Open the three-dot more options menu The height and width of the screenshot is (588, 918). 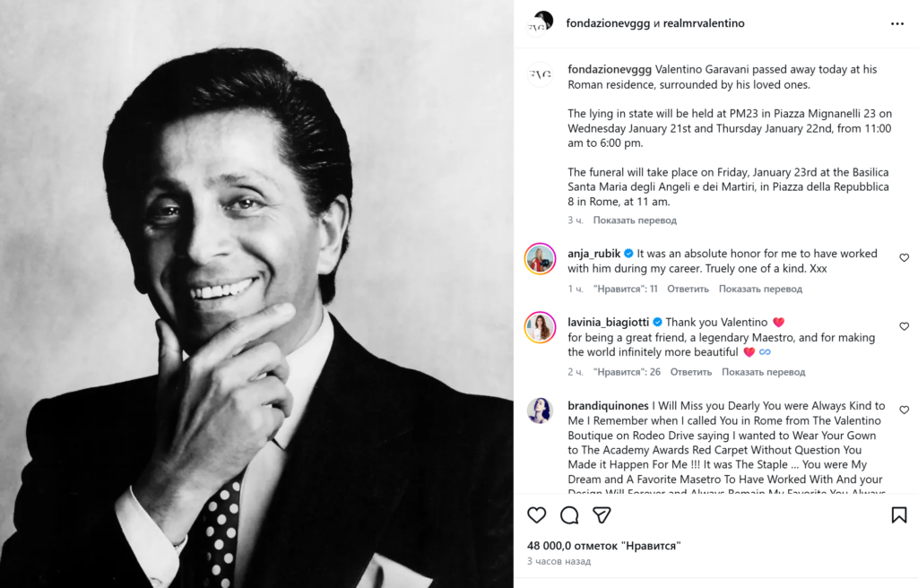coord(897,24)
